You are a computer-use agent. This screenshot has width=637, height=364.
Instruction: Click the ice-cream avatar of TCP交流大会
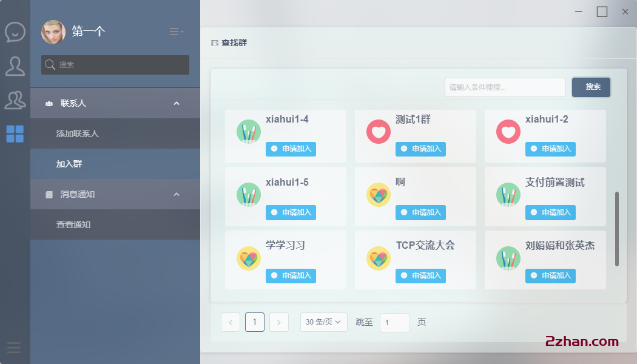[379, 258]
